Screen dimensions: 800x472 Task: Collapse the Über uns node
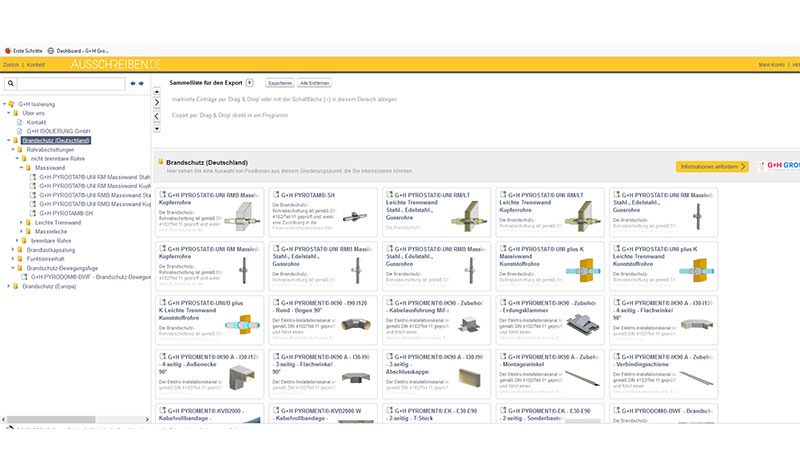point(9,113)
